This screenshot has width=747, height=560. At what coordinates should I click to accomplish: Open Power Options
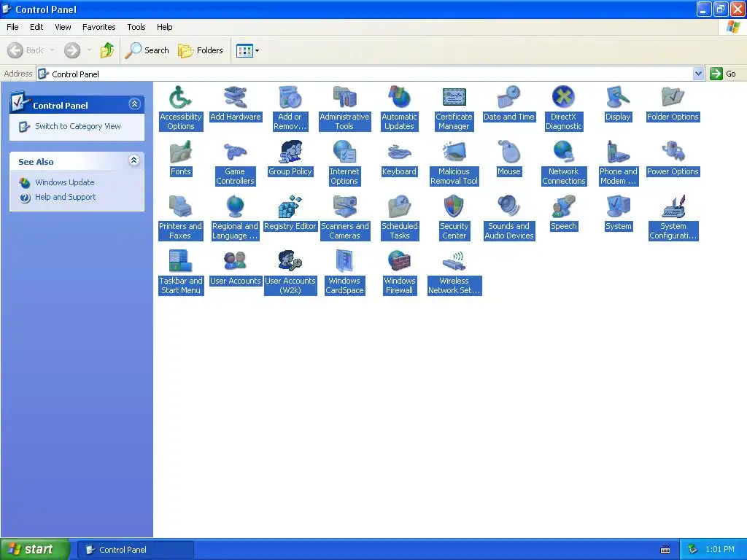[x=673, y=152]
